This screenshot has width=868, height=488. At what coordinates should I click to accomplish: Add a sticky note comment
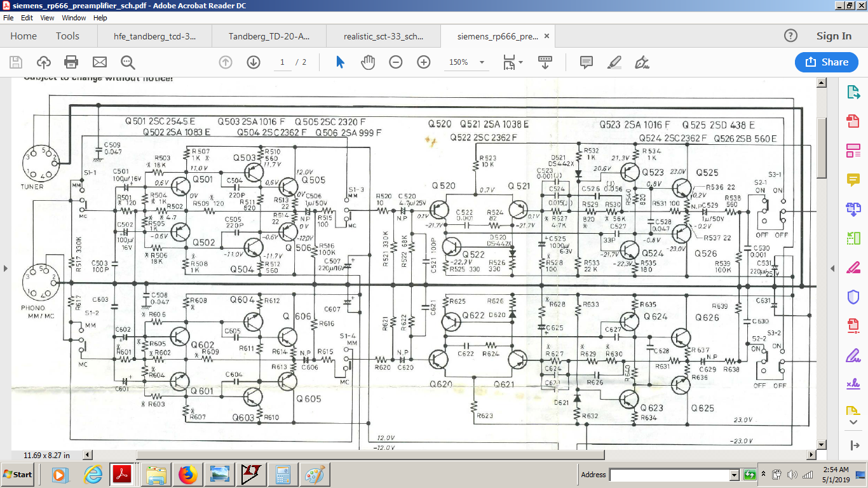(586, 62)
